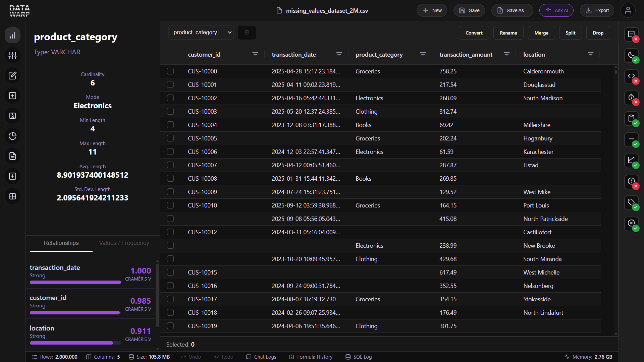The height and width of the screenshot is (362, 644).
Task: Open Chat Logs from the status bar
Action: (x=261, y=357)
